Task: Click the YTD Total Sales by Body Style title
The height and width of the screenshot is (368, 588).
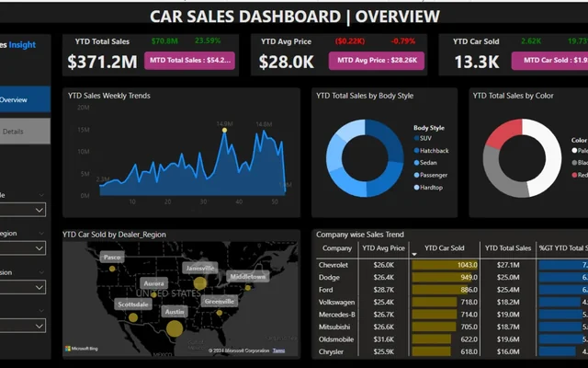Action: tap(365, 96)
